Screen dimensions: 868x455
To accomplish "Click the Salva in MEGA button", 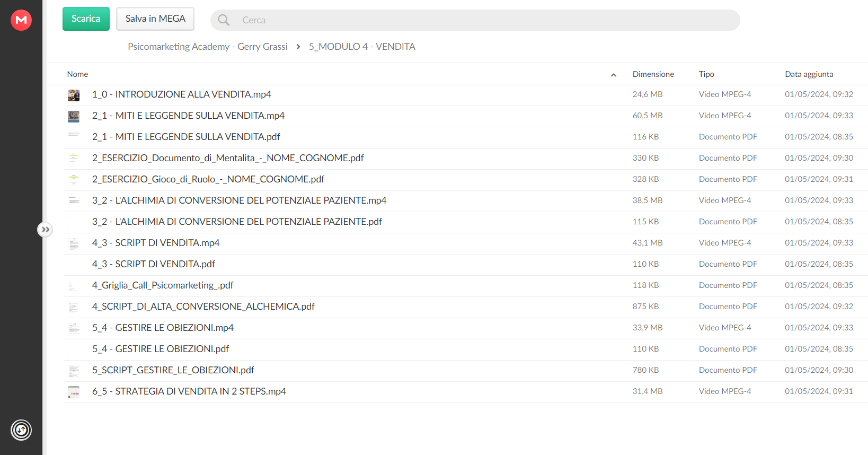I will coord(155,19).
